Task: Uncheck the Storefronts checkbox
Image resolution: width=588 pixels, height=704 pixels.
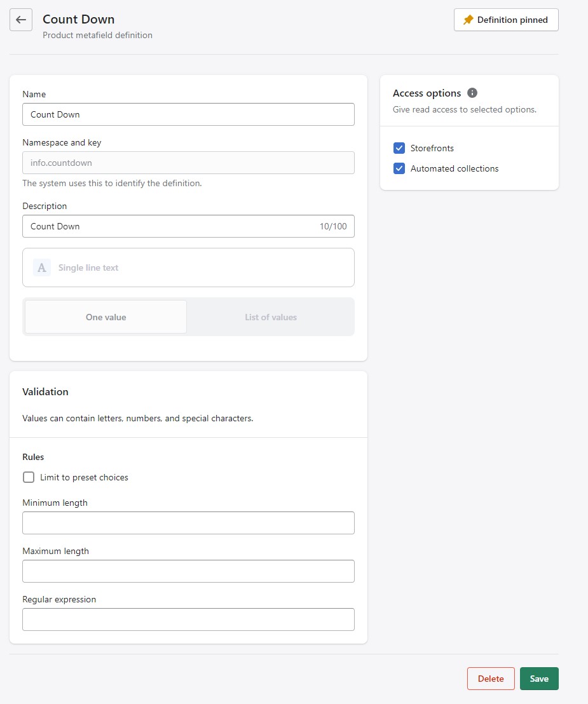Action: (399, 148)
